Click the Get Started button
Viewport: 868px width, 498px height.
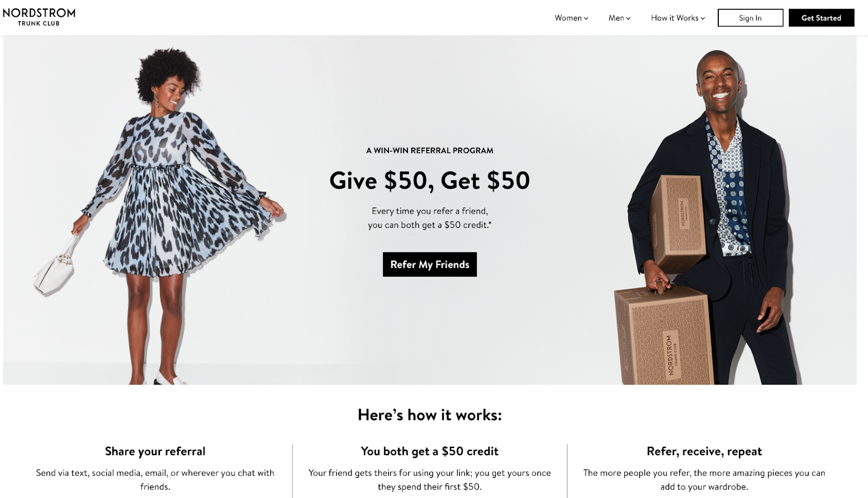coord(821,18)
